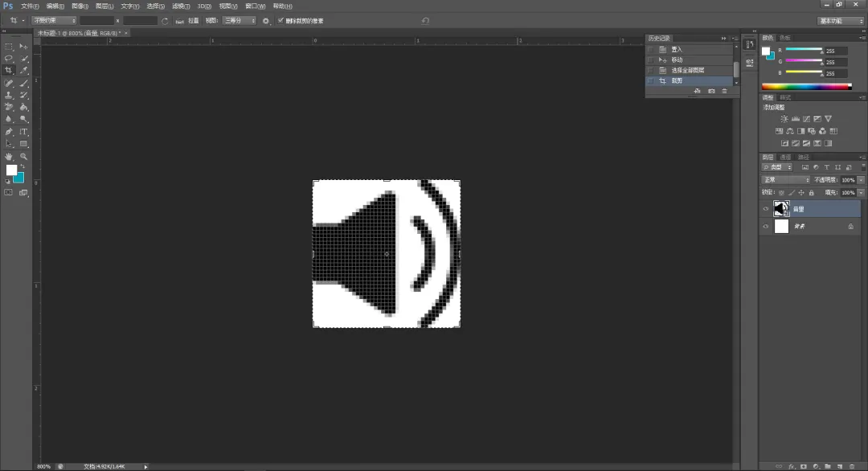Set history brush source for 置入 state
868x471 pixels.
[x=650, y=50]
